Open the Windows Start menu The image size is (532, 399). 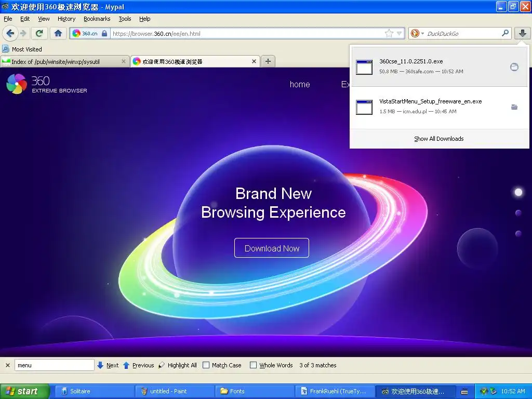click(x=25, y=391)
